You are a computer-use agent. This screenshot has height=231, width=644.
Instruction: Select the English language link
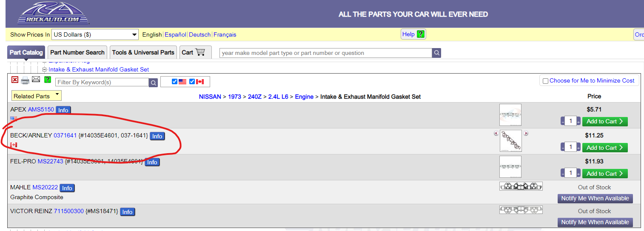click(x=152, y=34)
